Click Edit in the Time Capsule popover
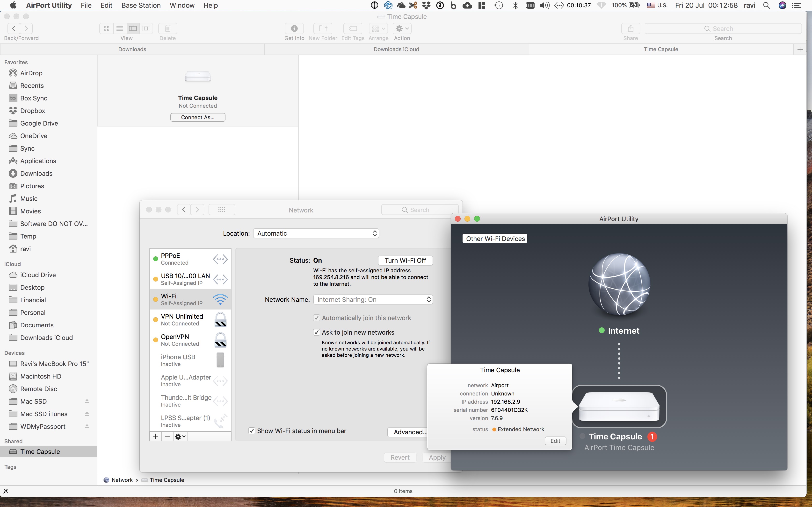The width and height of the screenshot is (812, 507). pyautogui.click(x=555, y=441)
